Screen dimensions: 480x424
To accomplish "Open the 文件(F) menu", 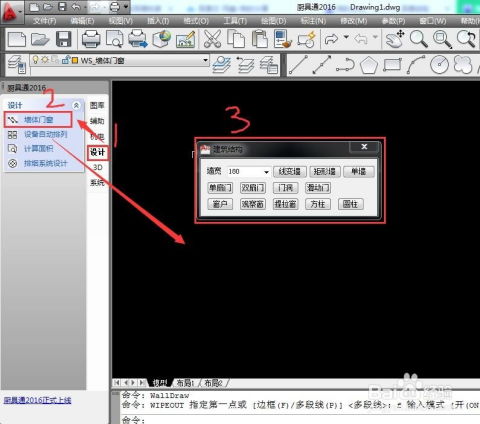I will [x=45, y=21].
